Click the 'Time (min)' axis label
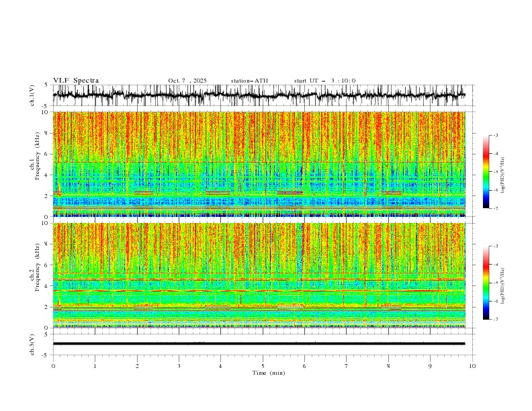Image resolution: width=532 pixels, height=411 pixels. 269,373
